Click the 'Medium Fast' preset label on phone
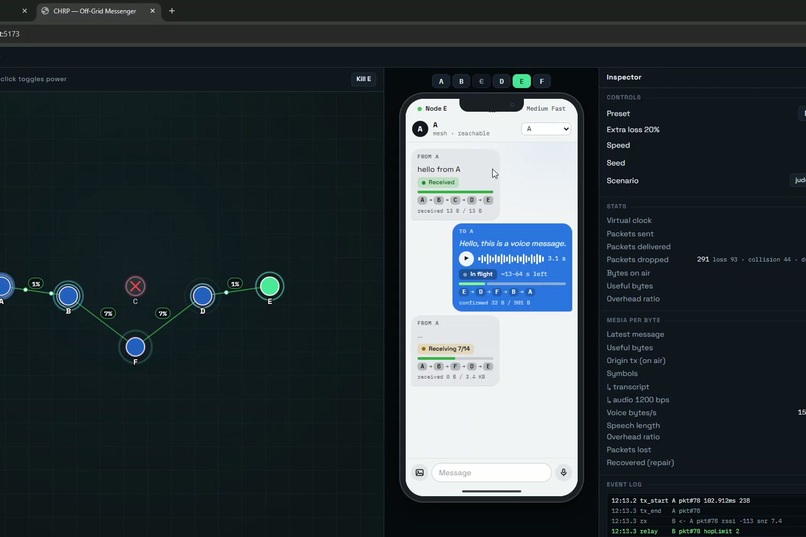The image size is (806, 537). tap(545, 108)
